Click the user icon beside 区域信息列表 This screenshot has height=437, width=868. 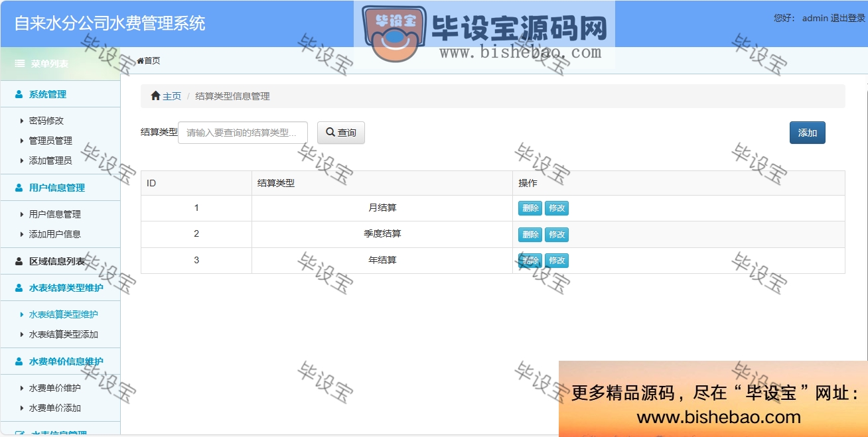(19, 262)
